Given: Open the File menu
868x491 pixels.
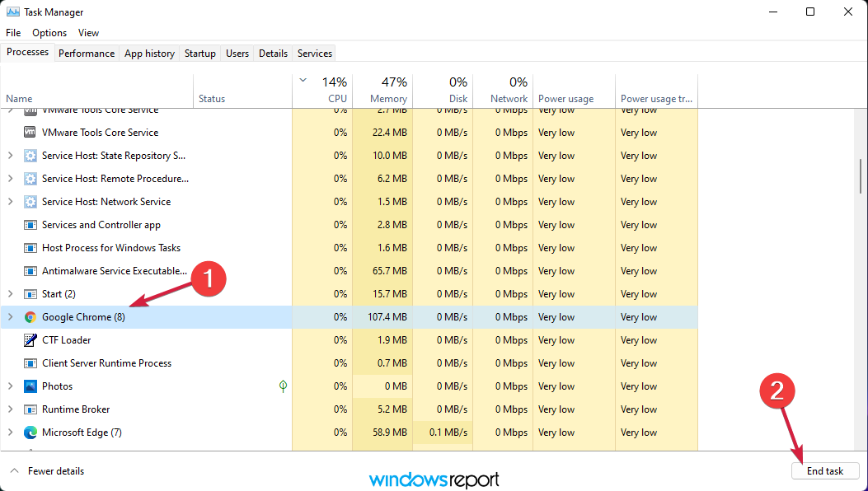Looking at the screenshot, I should tap(13, 33).
